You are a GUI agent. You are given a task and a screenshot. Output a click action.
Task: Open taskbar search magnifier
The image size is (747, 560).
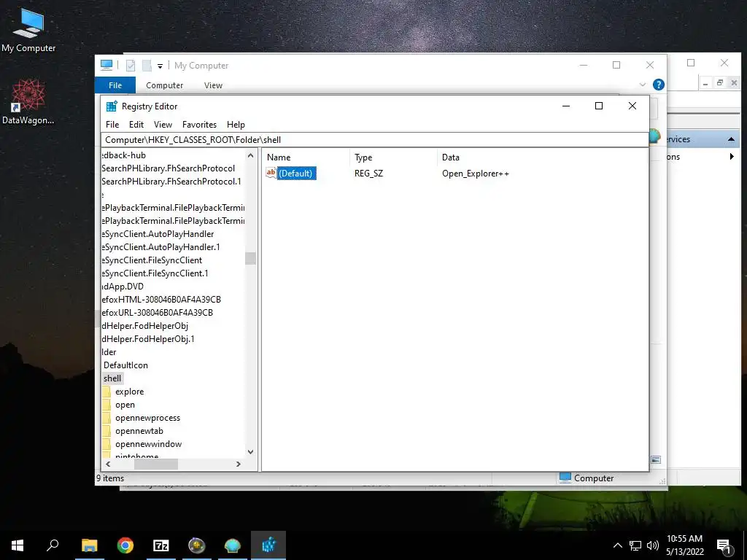coord(53,545)
